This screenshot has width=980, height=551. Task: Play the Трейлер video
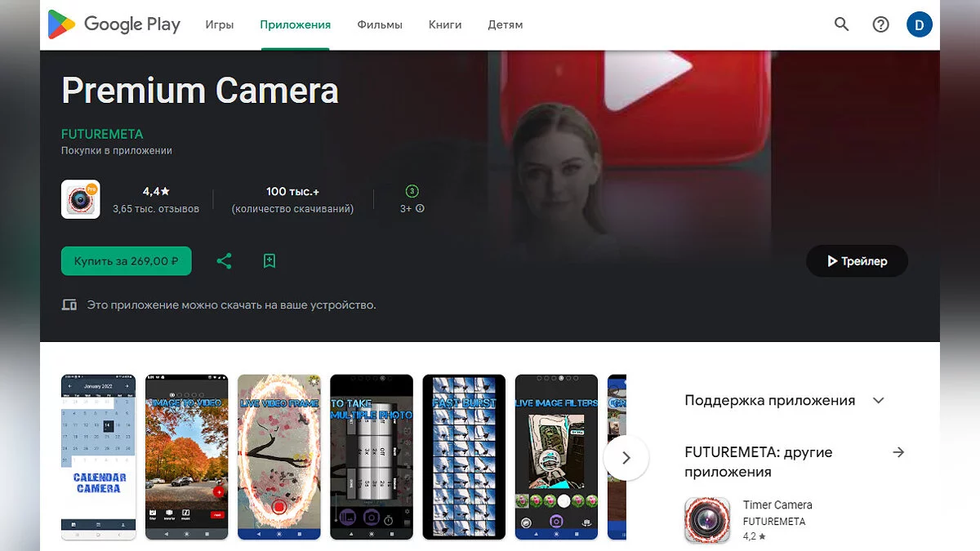point(857,261)
